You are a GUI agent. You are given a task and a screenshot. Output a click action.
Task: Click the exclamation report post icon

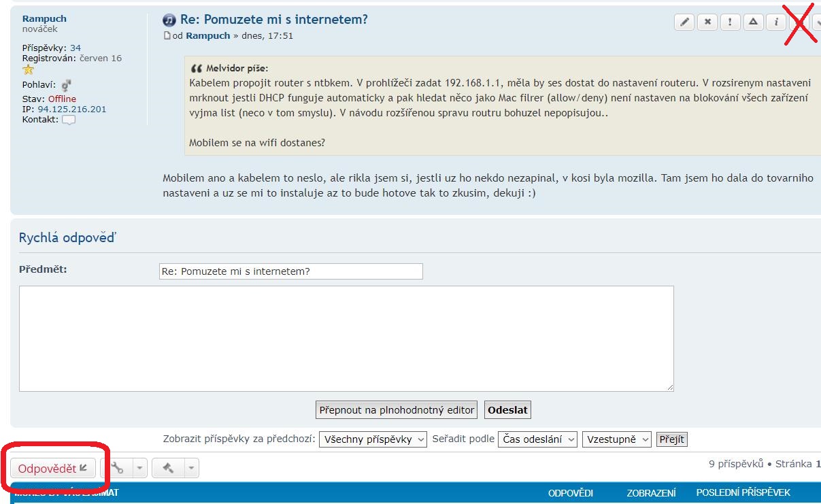(730, 22)
